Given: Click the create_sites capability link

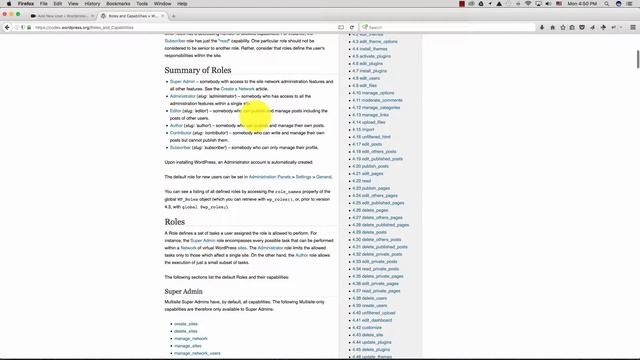Looking at the screenshot, I should [x=186, y=324].
